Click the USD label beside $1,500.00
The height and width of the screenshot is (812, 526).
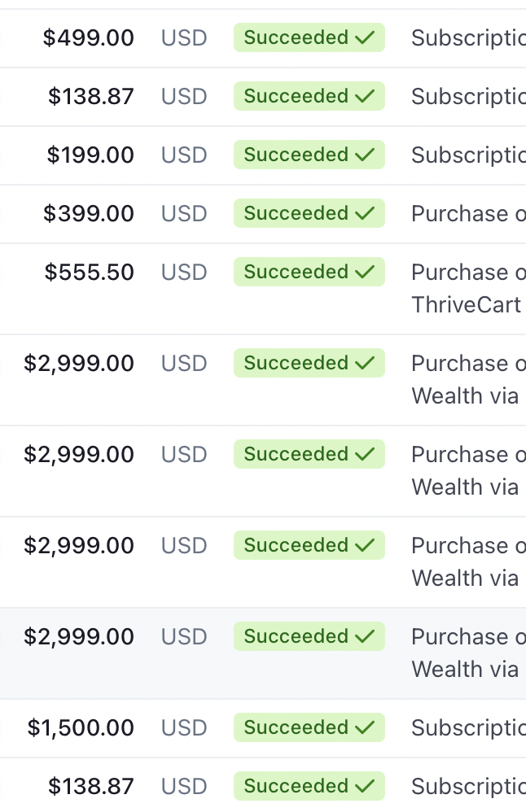click(184, 727)
